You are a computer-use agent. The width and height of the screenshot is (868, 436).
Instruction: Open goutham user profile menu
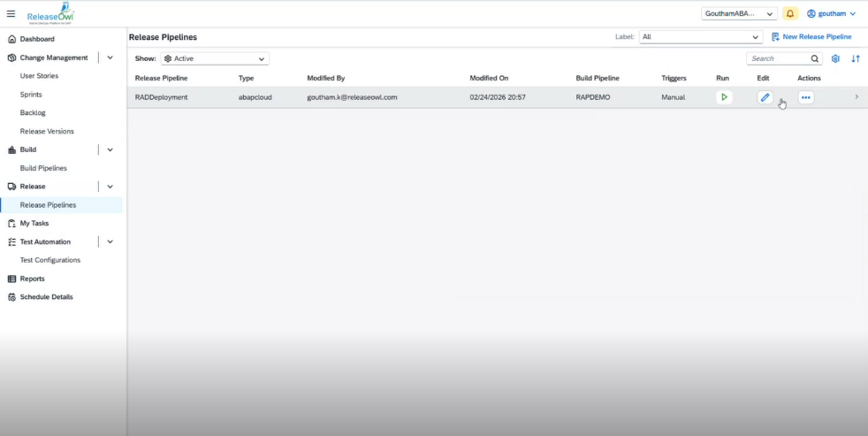pyautogui.click(x=831, y=14)
